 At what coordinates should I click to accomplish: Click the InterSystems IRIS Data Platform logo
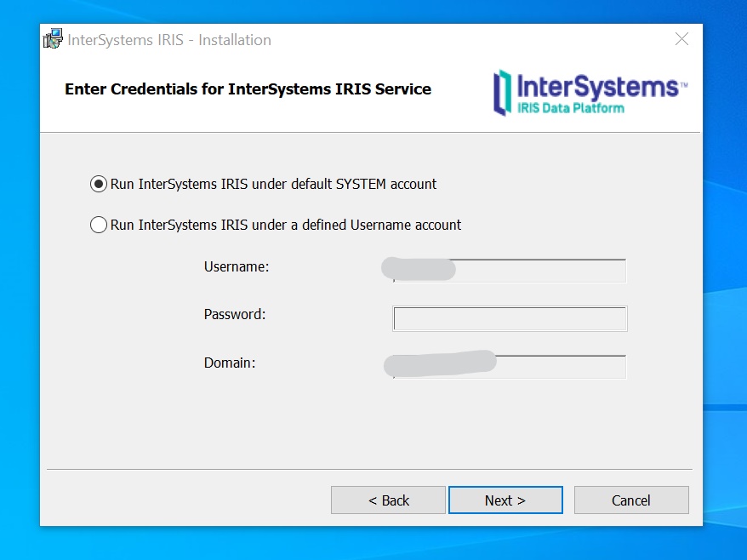[590, 93]
